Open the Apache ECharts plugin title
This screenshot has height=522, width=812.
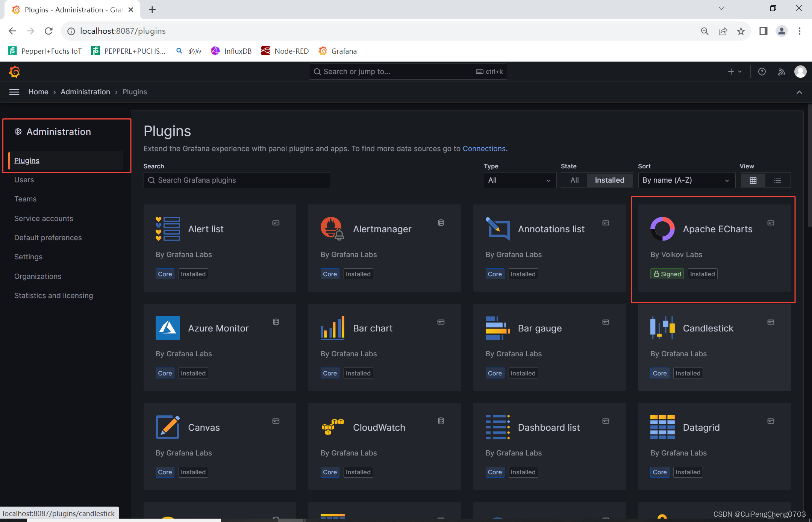(x=718, y=229)
